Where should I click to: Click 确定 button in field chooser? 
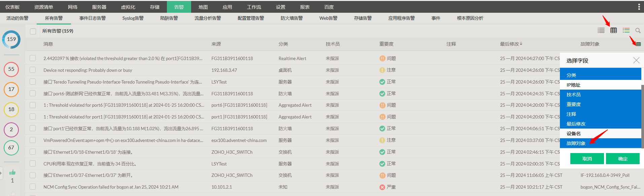pyautogui.click(x=623, y=159)
